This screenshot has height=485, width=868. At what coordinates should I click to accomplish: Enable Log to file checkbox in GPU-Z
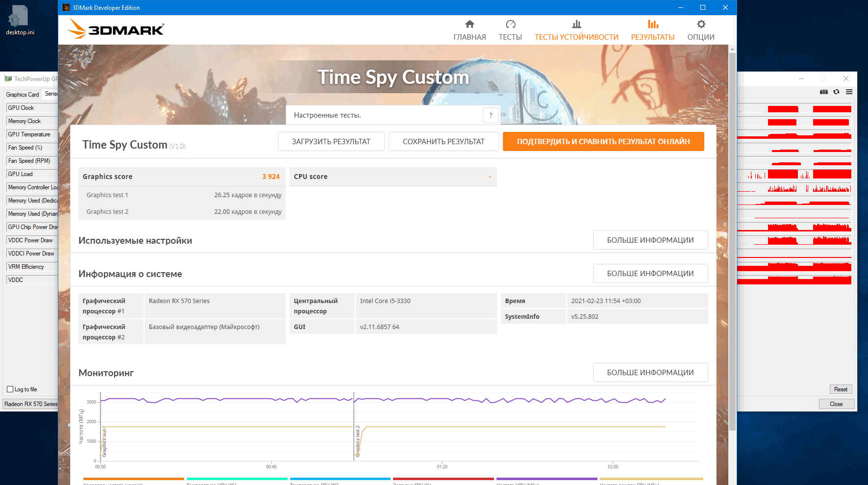[10, 389]
